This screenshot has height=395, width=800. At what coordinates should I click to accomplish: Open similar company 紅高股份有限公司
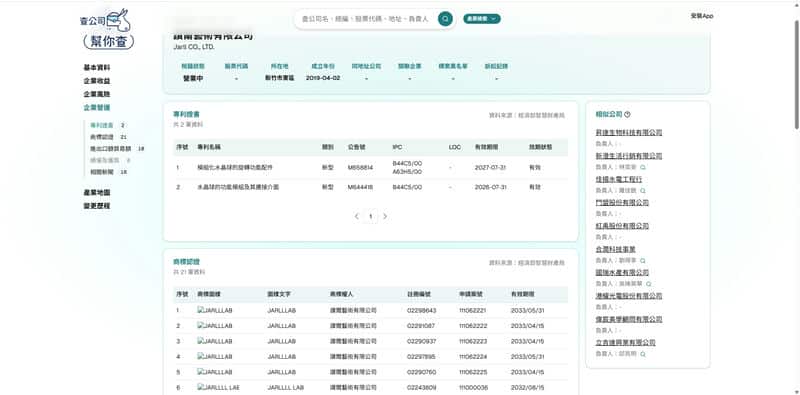coord(622,226)
